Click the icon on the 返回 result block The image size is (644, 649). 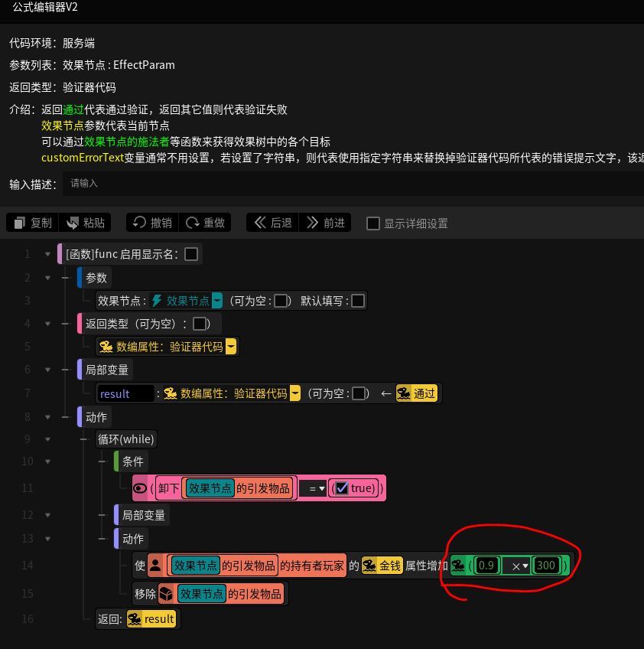click(135, 619)
